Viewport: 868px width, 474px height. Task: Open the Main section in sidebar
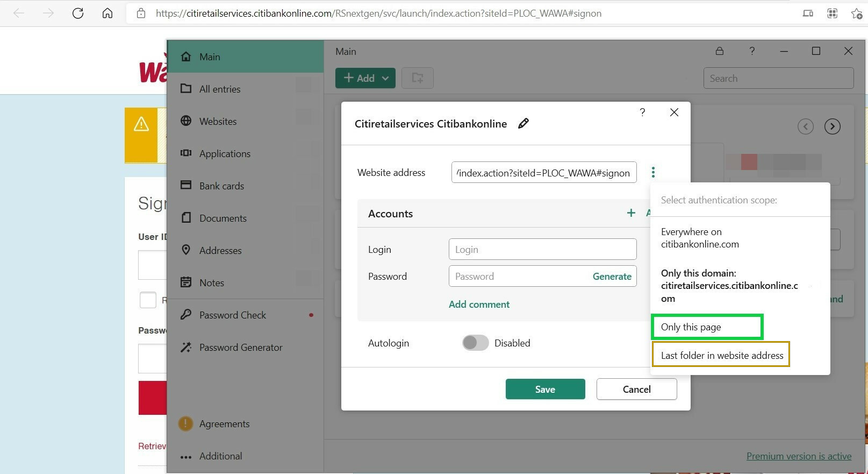[246, 56]
